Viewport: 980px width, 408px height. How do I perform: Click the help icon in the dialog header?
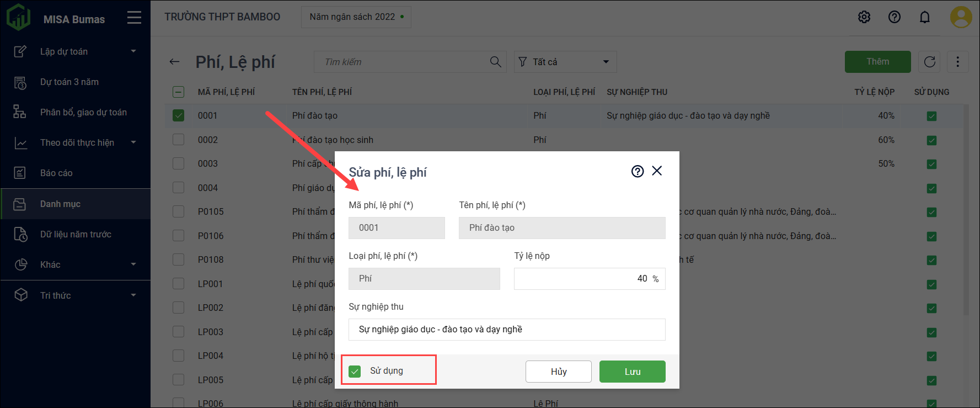coord(638,171)
